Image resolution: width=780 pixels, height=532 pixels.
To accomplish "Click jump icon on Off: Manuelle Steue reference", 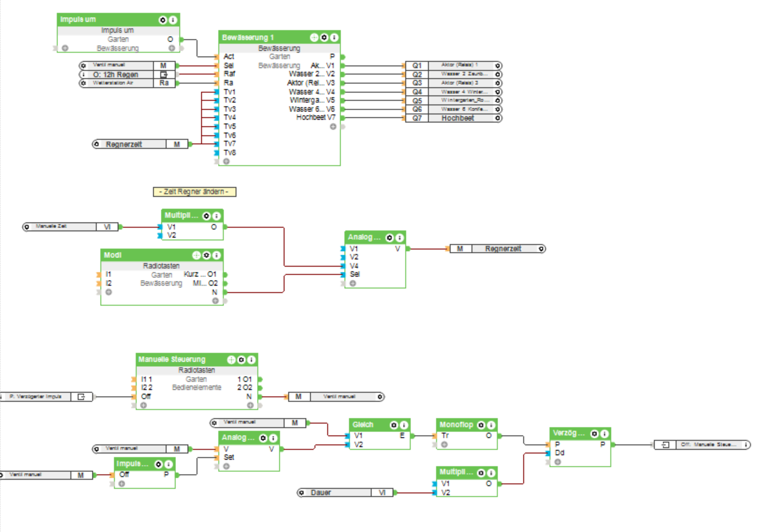I will click(665, 445).
